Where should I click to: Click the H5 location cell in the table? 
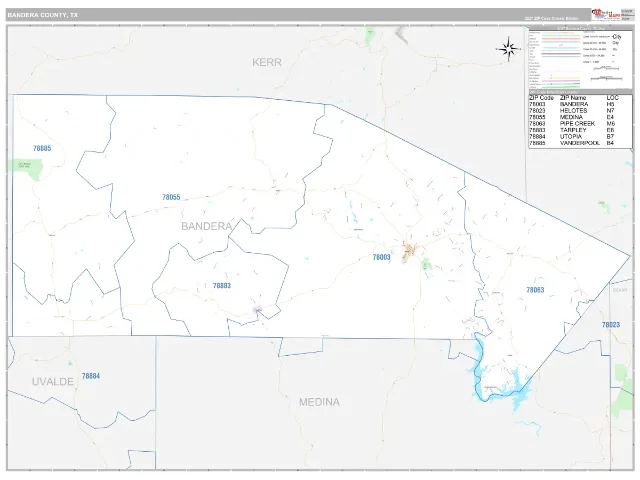click(610, 104)
